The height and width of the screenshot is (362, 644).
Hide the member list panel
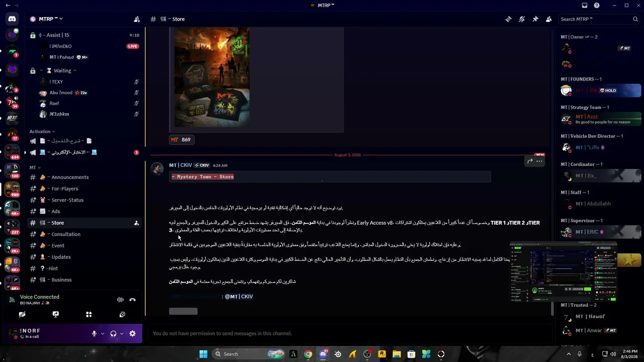pyautogui.click(x=548, y=19)
